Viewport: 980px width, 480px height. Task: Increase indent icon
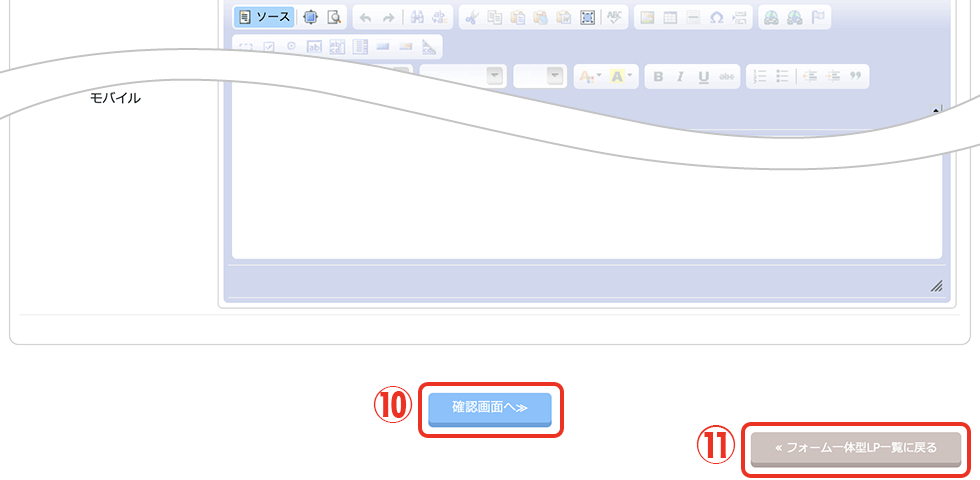(x=832, y=76)
